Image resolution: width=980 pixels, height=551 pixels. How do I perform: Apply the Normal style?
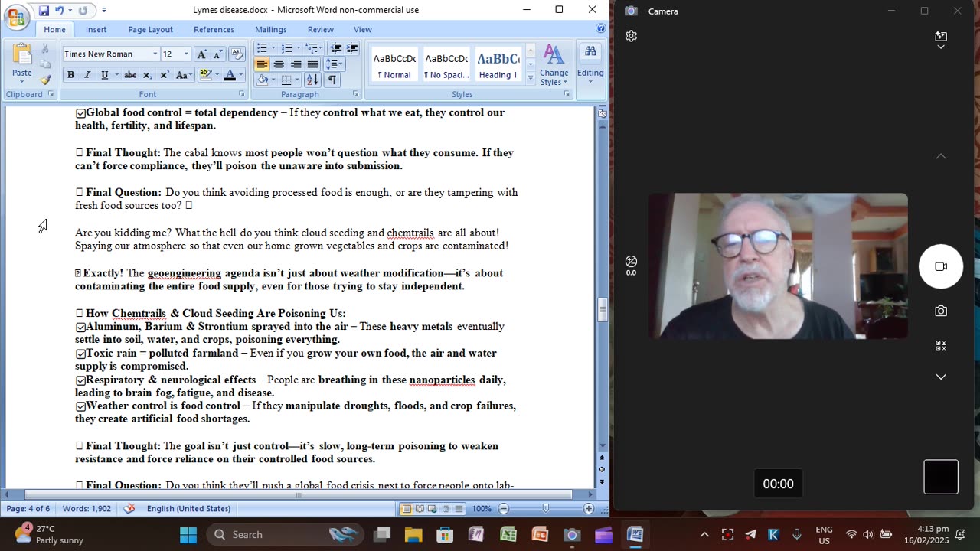394,64
